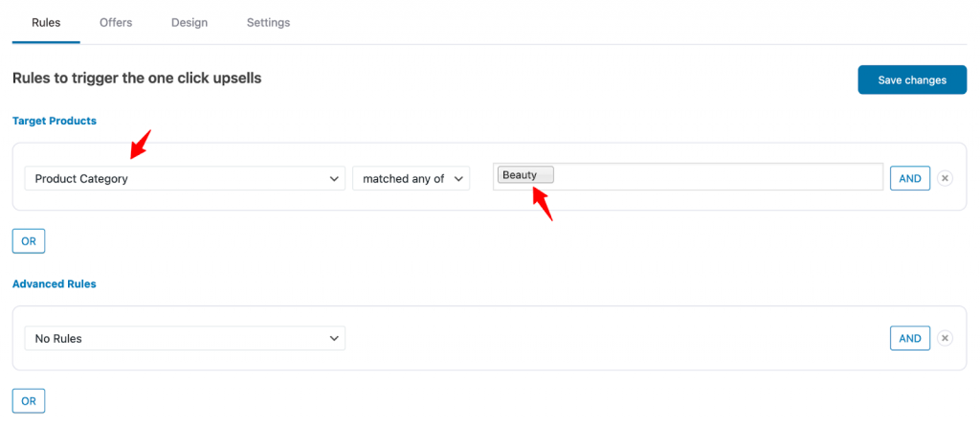This screenshot has height=428, width=980.
Task: Click the 'Rules to trigger the one click upsells' title
Action: (x=137, y=79)
